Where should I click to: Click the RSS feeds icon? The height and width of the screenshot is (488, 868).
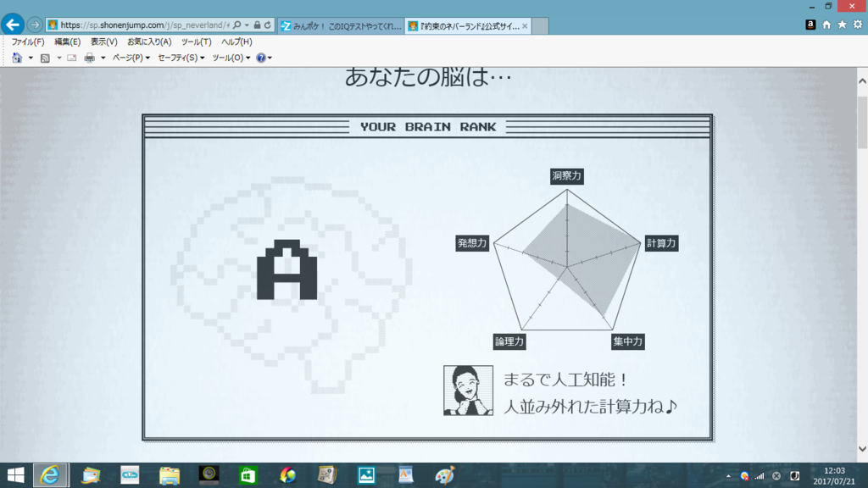[x=45, y=58]
